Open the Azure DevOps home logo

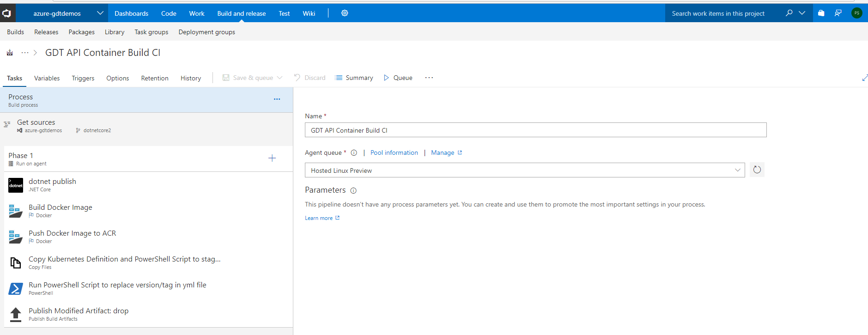[x=7, y=13]
